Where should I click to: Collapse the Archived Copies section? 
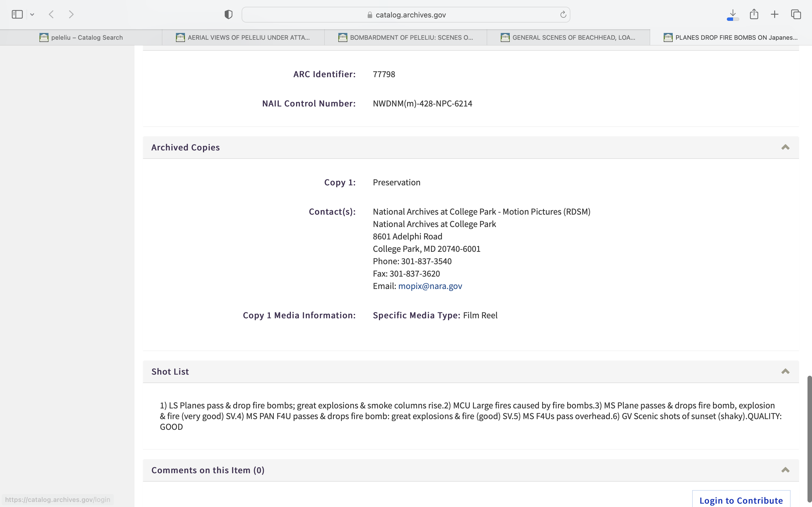[785, 148]
